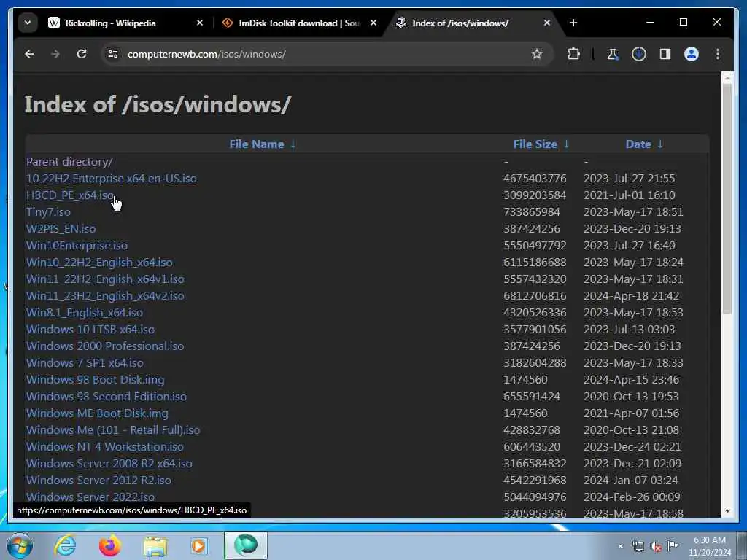Open Windows Explorer folder taskbar icon
This screenshot has height=560, width=747.
pyautogui.click(x=155, y=545)
